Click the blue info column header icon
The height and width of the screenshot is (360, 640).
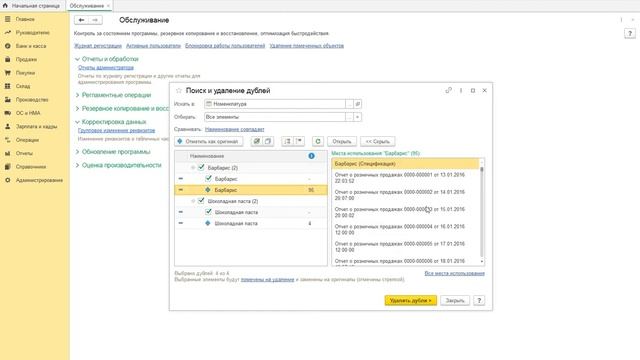tap(311, 156)
